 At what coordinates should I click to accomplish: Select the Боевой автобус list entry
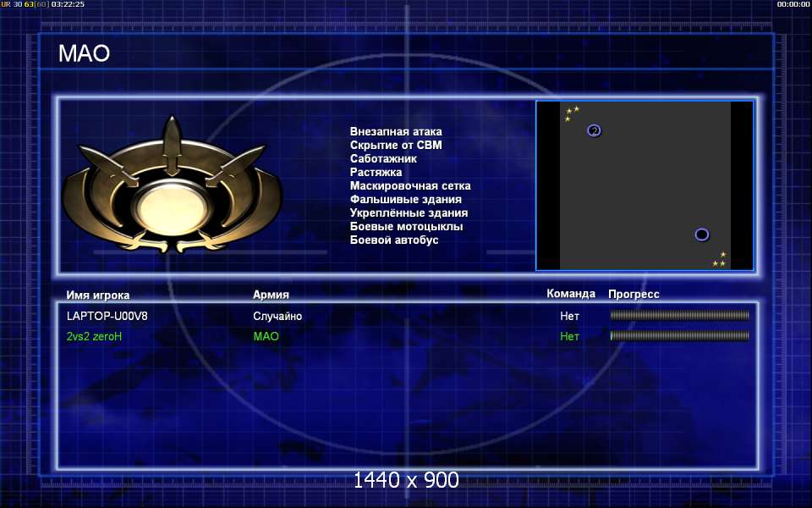[x=394, y=240]
